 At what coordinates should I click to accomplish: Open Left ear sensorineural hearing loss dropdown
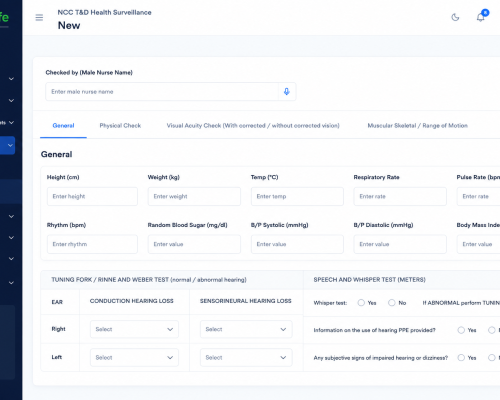coord(246,358)
